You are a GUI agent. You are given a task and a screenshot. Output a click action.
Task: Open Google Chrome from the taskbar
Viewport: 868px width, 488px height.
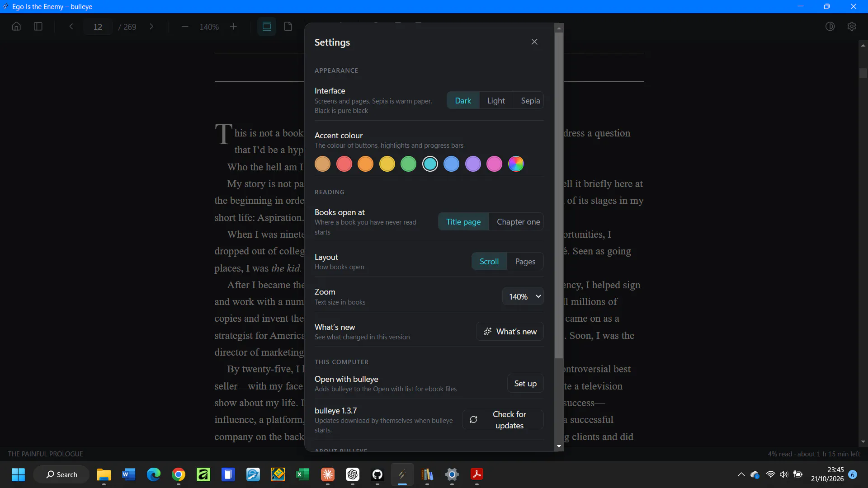pyautogui.click(x=179, y=474)
